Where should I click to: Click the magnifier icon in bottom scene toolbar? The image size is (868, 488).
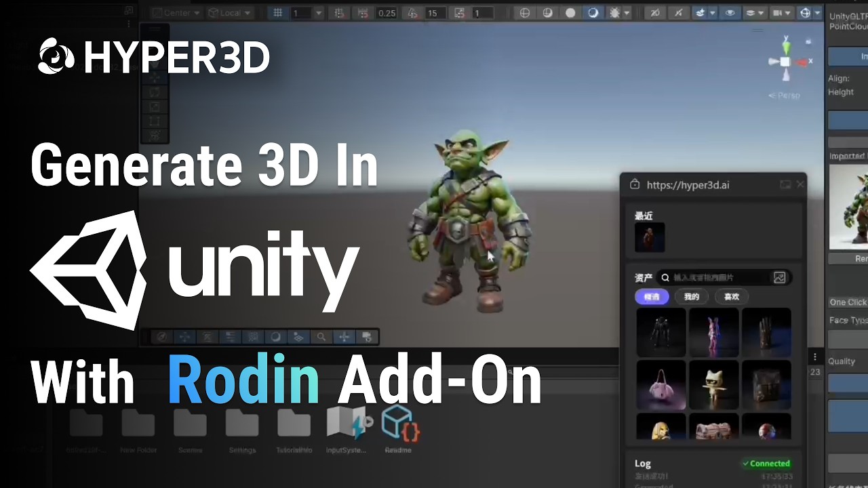point(321,337)
